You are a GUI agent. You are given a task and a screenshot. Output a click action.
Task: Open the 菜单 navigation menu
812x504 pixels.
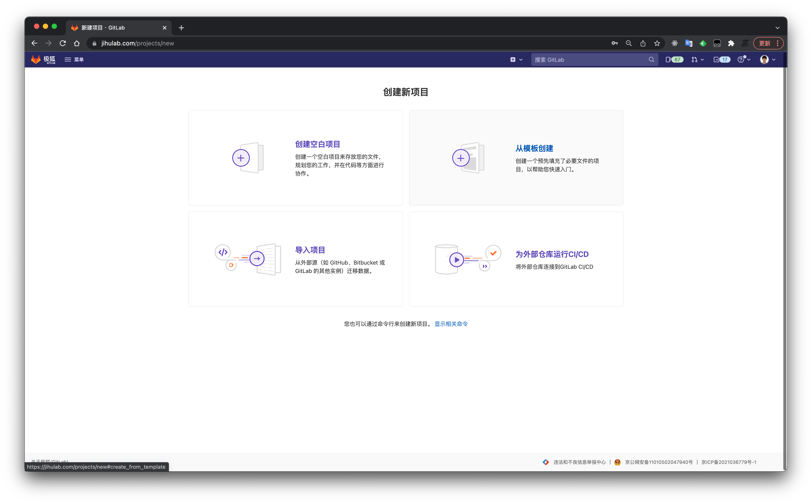(x=74, y=59)
